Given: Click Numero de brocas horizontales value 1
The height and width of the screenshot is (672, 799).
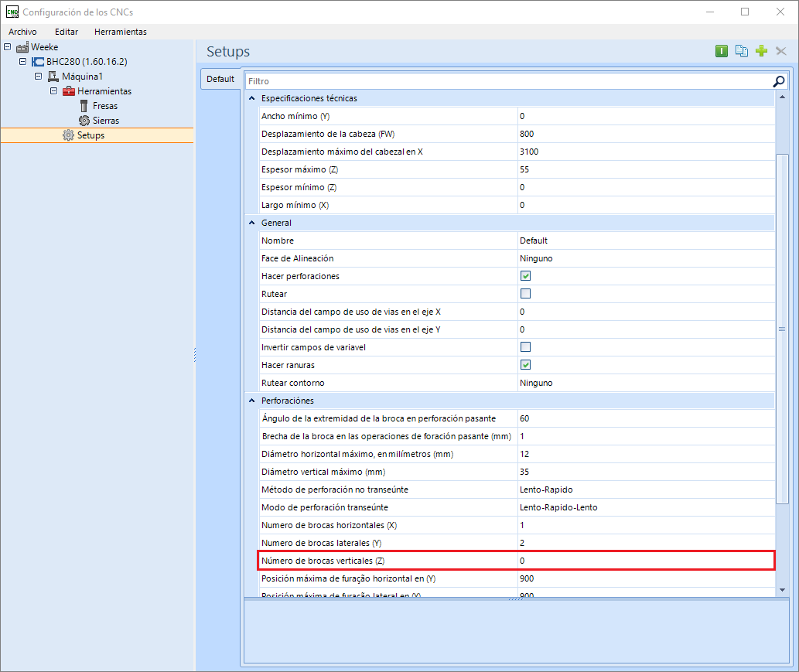Looking at the screenshot, I should pos(646,525).
